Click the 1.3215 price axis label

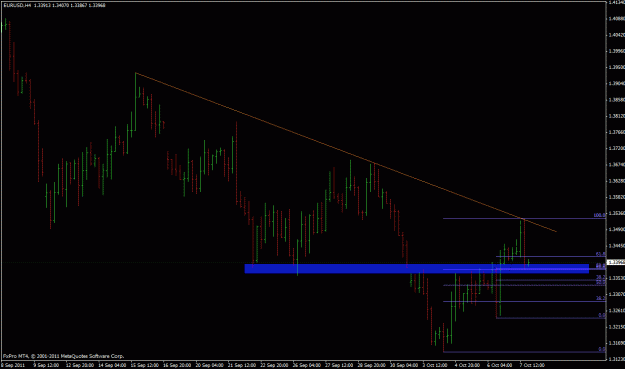[x=617, y=327]
